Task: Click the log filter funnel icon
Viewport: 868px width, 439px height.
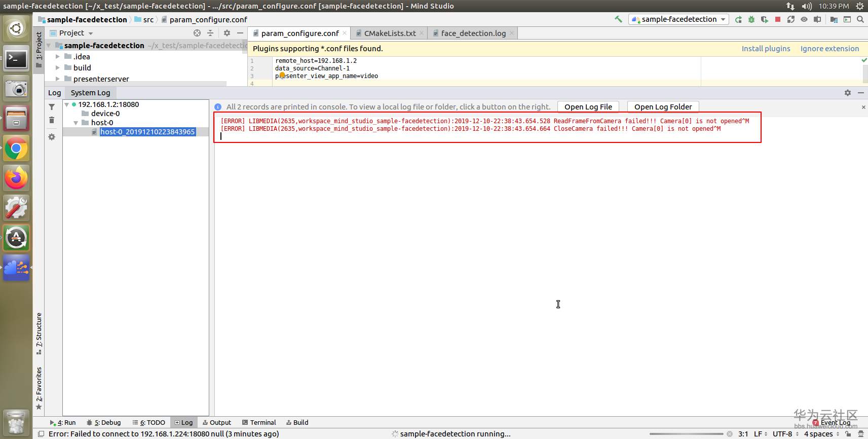Action: [x=52, y=107]
